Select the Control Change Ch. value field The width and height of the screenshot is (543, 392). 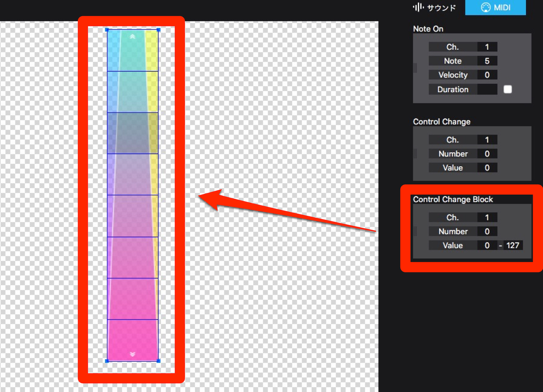point(487,140)
